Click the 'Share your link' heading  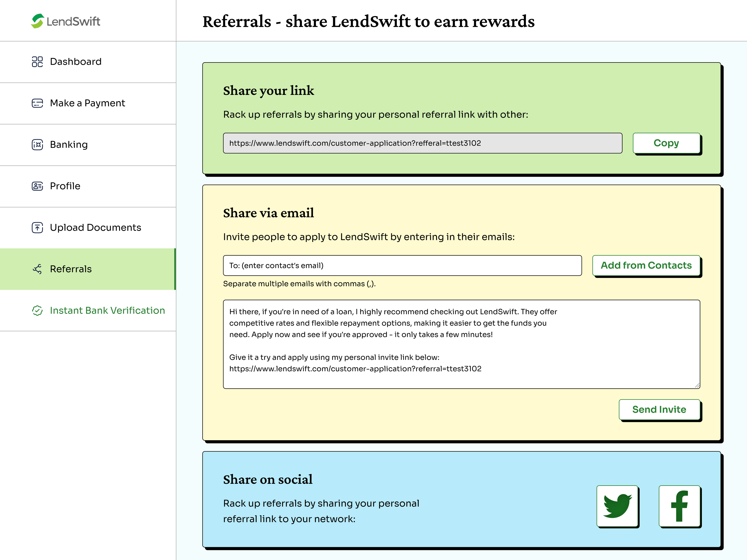coord(268,91)
